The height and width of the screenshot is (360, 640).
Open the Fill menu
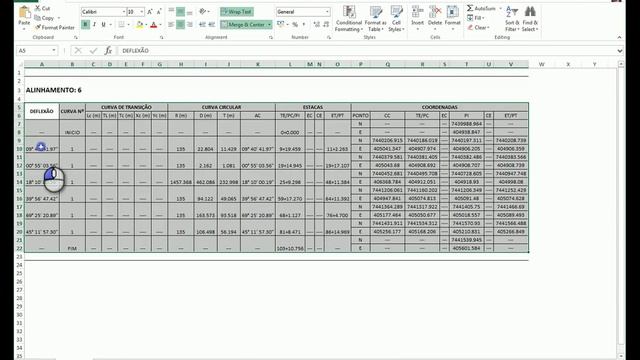(x=476, y=18)
